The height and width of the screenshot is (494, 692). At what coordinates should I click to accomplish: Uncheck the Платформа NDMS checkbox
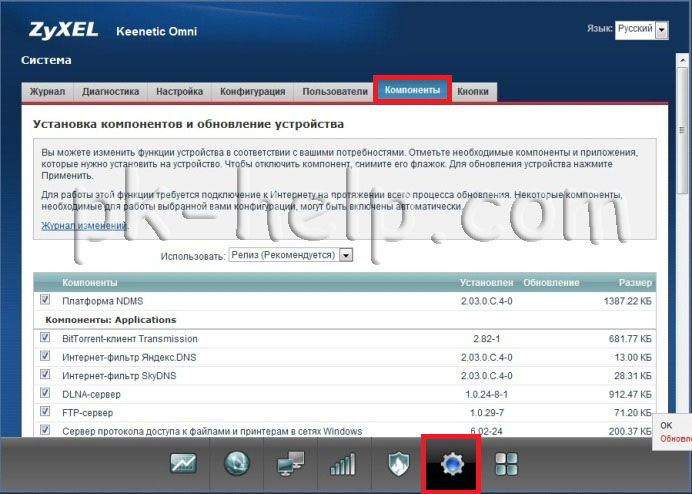click(x=45, y=300)
